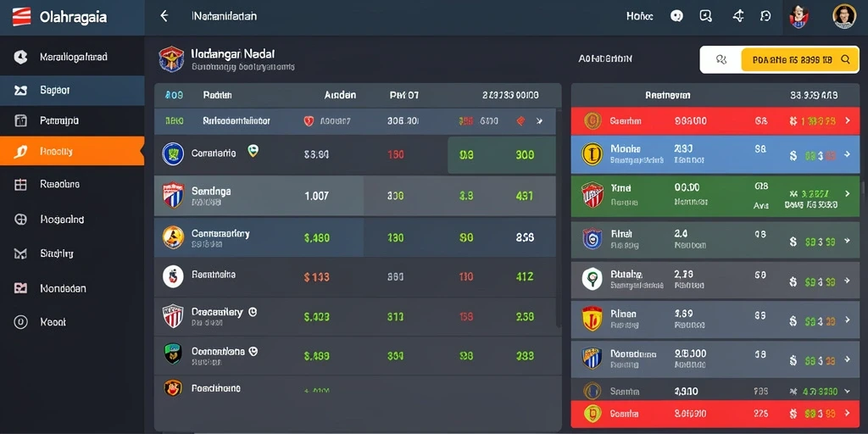
Task: Open the Nondadan sidebar entry
Action: pos(72,288)
